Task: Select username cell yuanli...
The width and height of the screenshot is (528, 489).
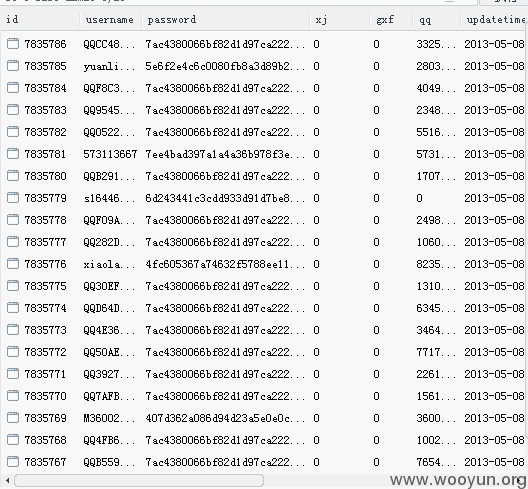Action: pos(109,66)
